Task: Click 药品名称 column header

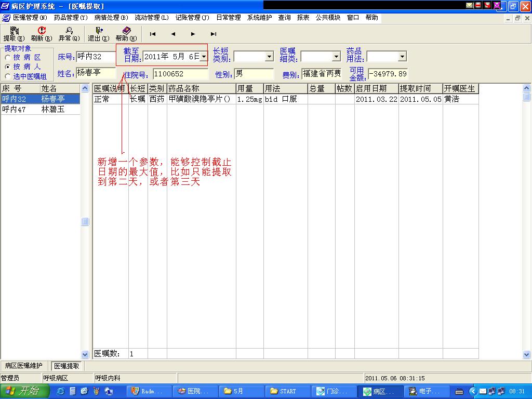Action: pos(202,89)
